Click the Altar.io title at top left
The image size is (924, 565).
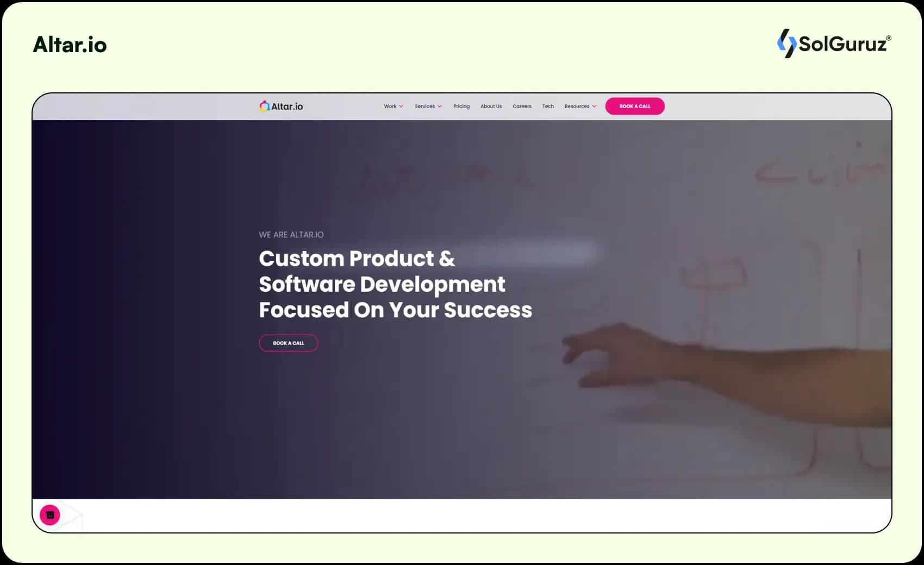70,45
